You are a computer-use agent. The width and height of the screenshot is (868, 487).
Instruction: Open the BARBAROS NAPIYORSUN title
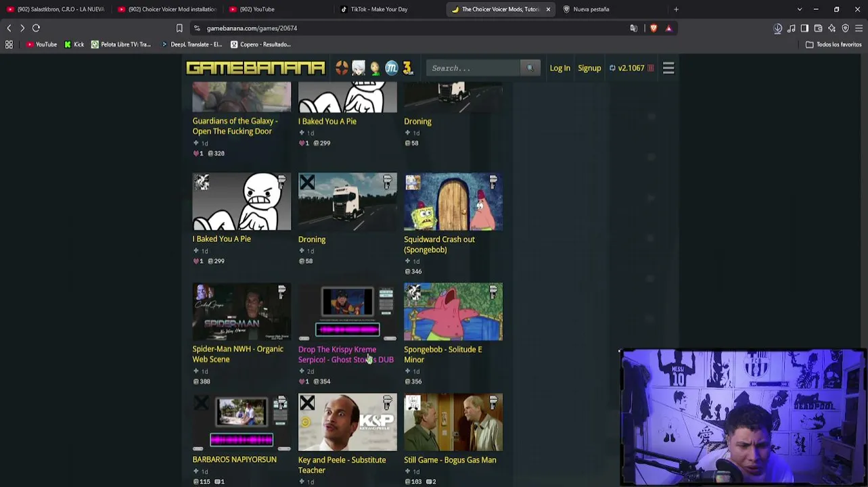click(234, 460)
